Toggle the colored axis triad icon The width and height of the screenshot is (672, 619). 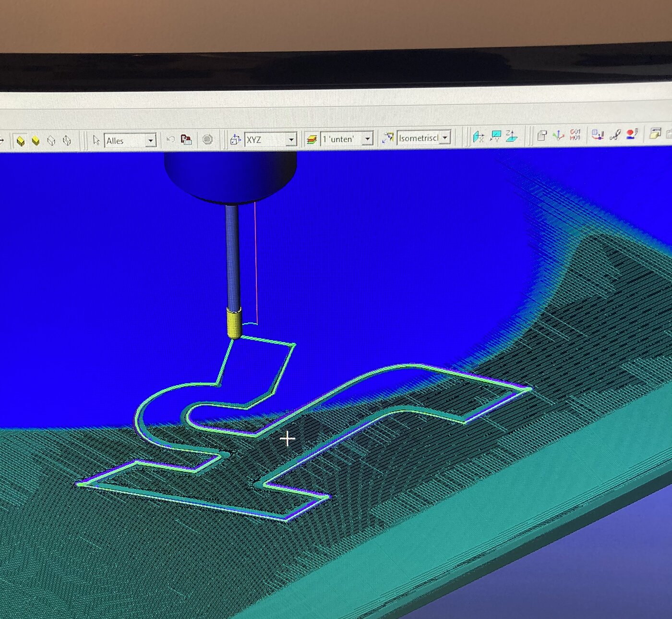tap(558, 135)
